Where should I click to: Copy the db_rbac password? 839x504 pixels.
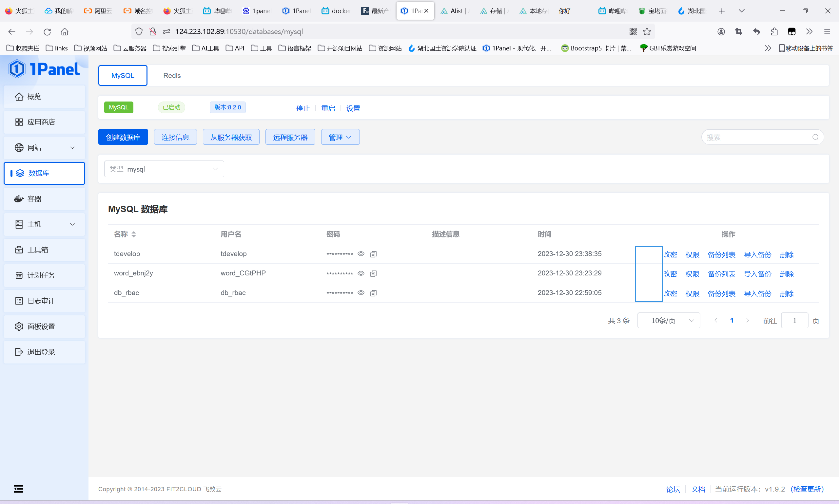tap(373, 293)
